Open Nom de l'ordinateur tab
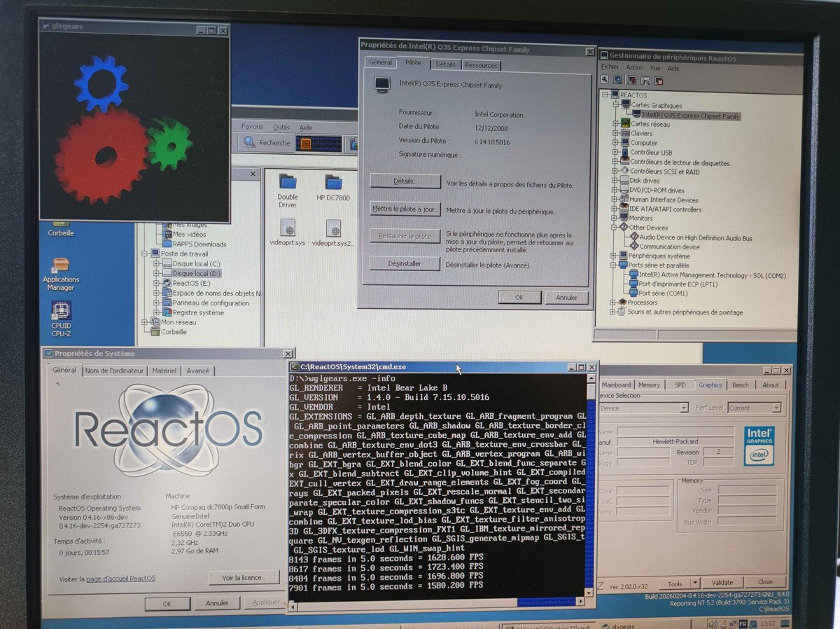Screen dimensions: 840x629 tap(114, 371)
